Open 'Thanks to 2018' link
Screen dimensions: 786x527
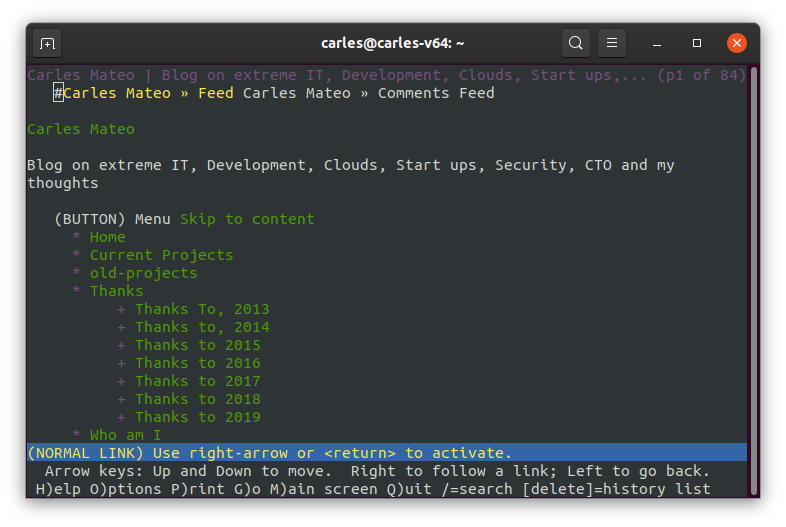pos(198,400)
